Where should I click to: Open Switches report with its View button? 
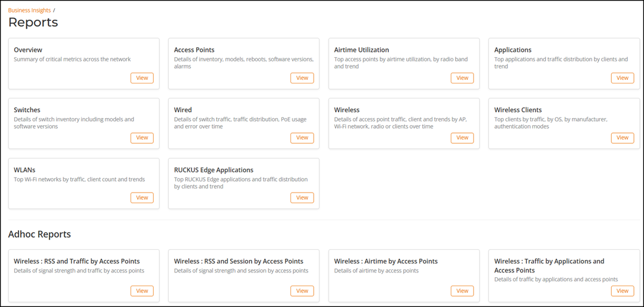pyautogui.click(x=142, y=138)
